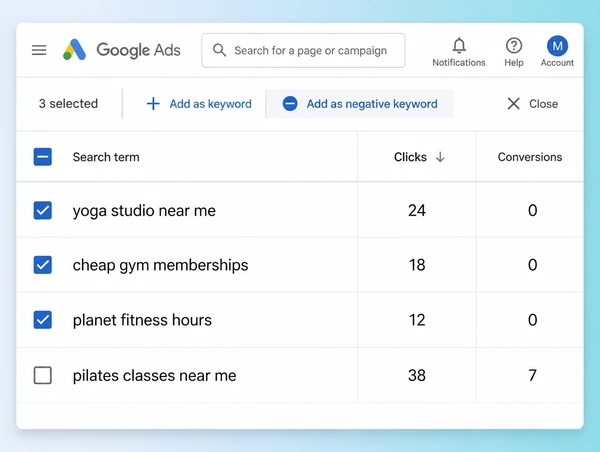This screenshot has width=600, height=452.
Task: Uncheck yoga studio near me checkbox
Action: click(43, 210)
